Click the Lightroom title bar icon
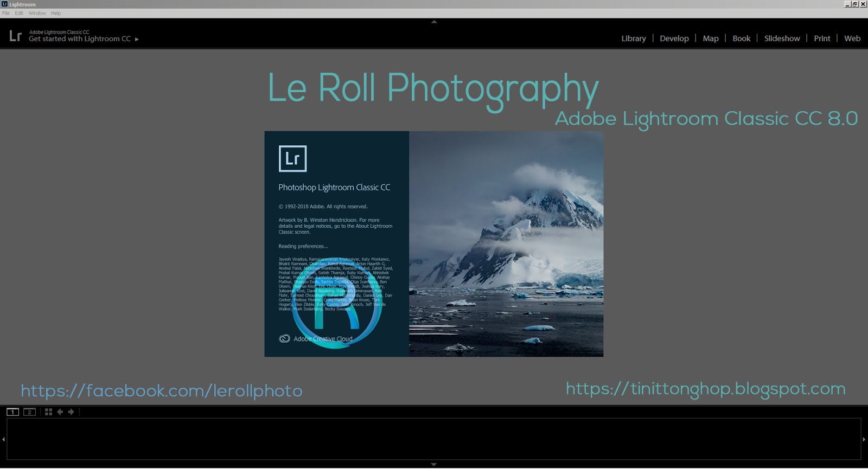Image resolution: width=868 pixels, height=469 pixels. [x=4, y=4]
